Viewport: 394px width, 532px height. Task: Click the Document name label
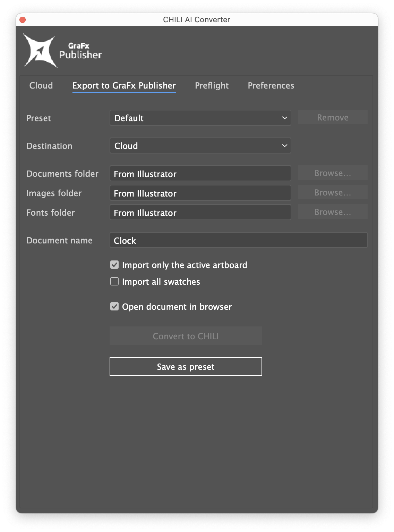point(59,240)
